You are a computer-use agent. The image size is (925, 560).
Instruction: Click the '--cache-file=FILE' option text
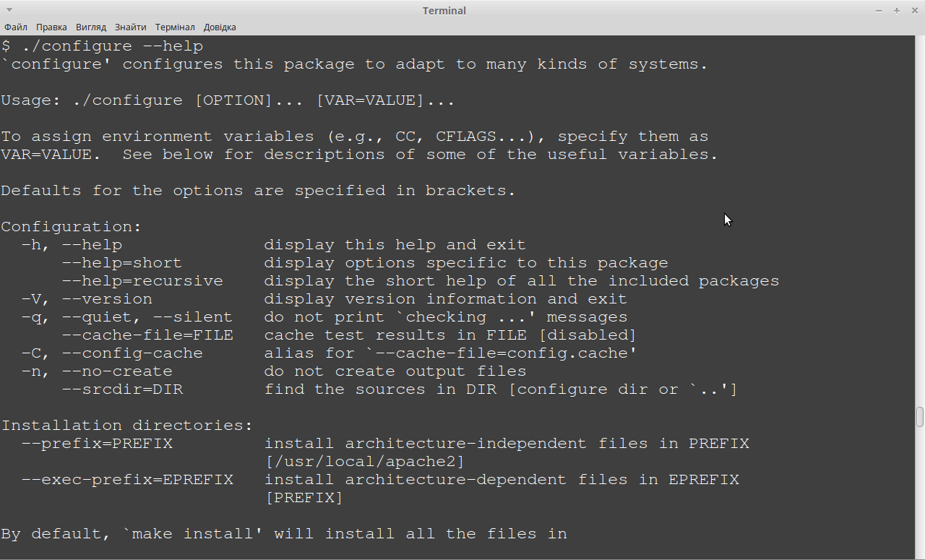click(147, 335)
